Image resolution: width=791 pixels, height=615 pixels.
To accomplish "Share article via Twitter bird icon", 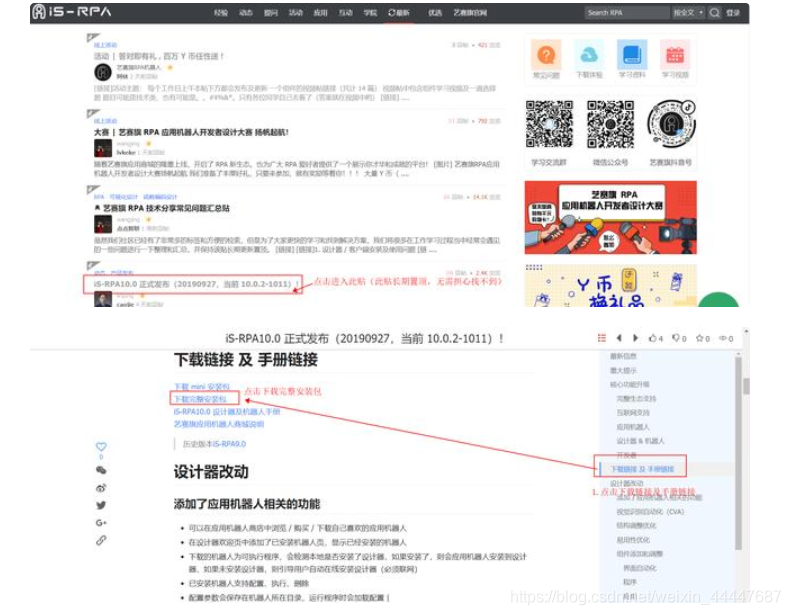I will coord(101,505).
